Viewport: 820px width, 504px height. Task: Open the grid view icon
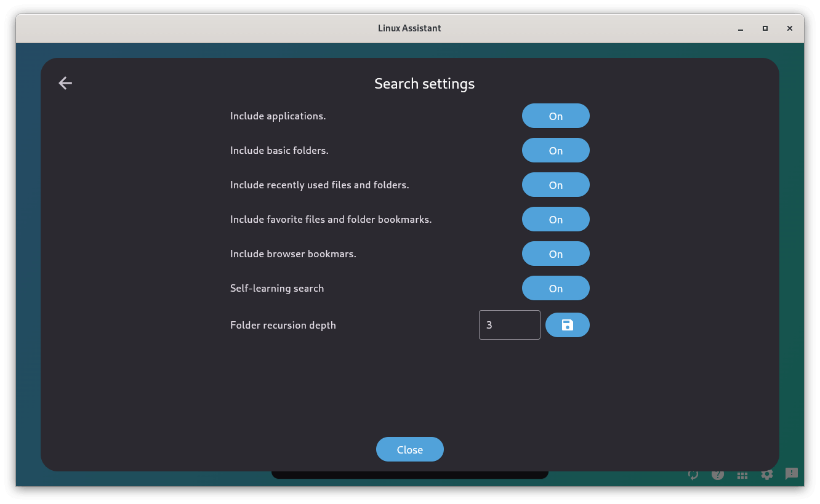point(742,475)
